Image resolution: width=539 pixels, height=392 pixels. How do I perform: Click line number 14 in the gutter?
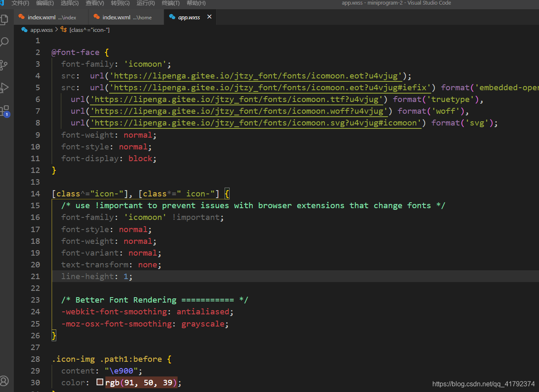[x=35, y=194]
